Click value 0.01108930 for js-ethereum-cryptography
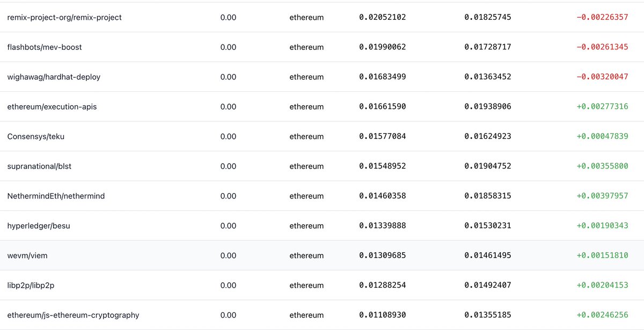The image size is (644, 330). (x=383, y=315)
